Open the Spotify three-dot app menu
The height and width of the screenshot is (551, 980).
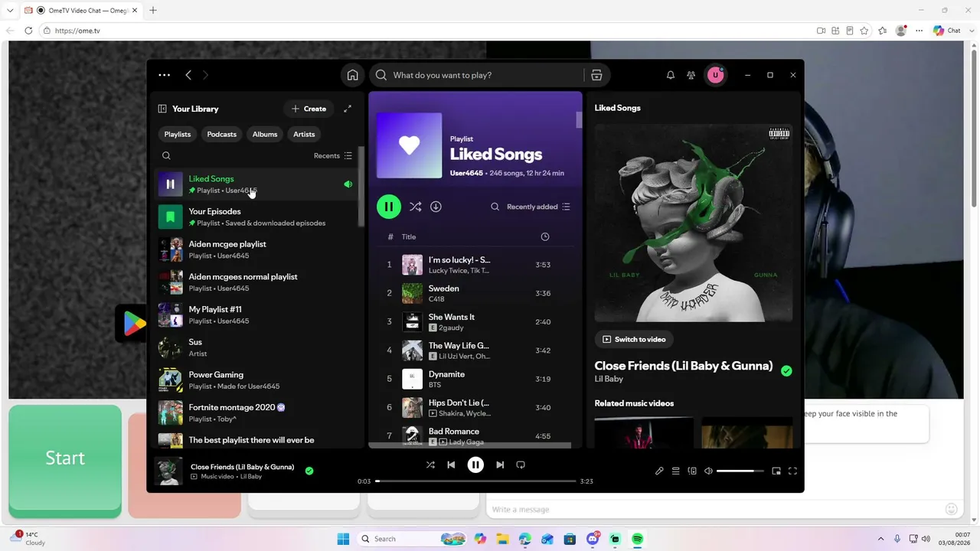click(164, 75)
